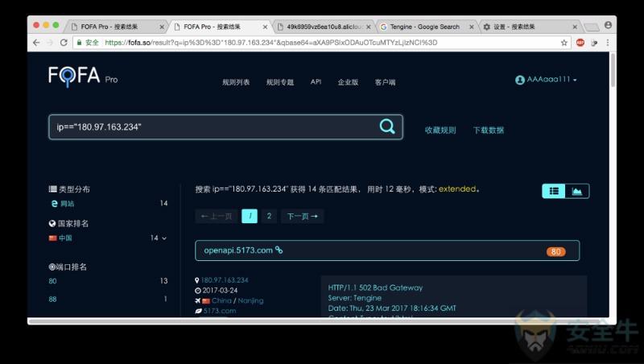Viewport: 644px width, 364px height.
Task: Click the 5173.com domain link
Action: 220,311
